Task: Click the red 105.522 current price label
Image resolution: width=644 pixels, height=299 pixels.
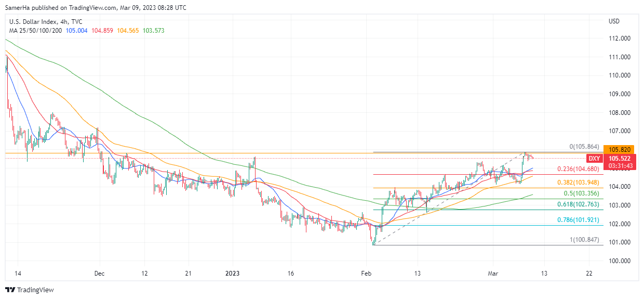Action: [x=620, y=158]
